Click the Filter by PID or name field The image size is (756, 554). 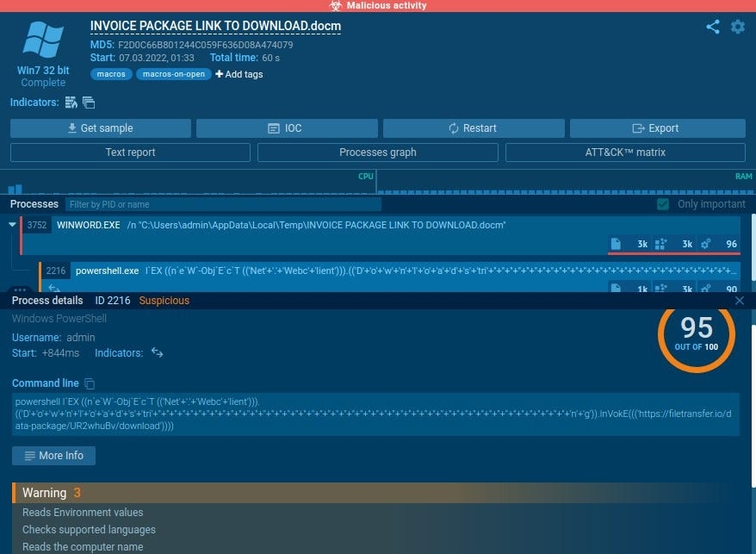(x=223, y=204)
